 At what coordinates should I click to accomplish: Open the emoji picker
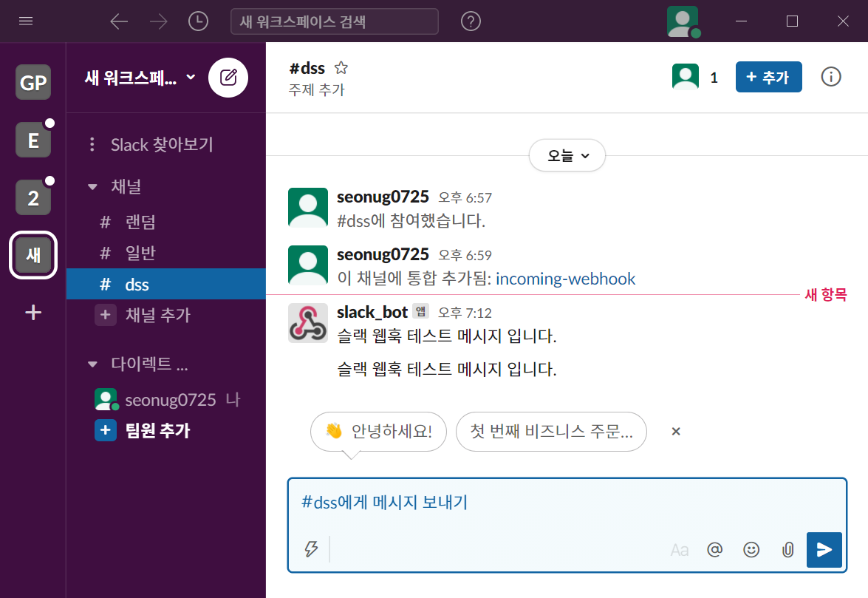[x=751, y=550]
